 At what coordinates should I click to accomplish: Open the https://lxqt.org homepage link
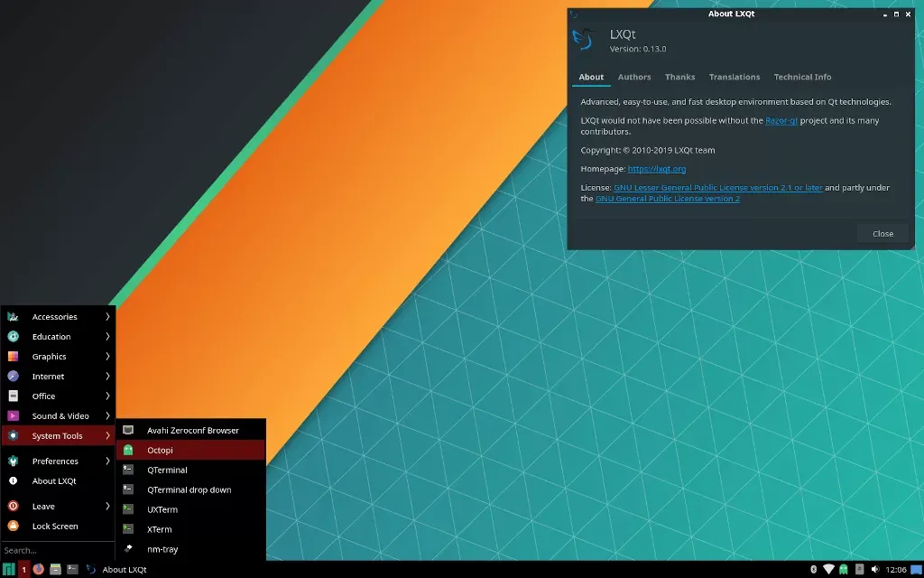click(657, 169)
